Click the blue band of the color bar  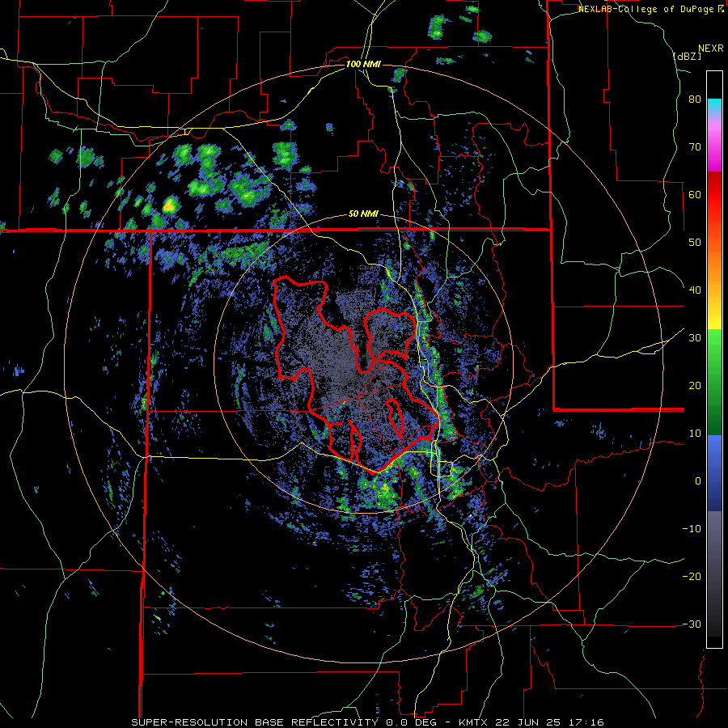(714, 473)
